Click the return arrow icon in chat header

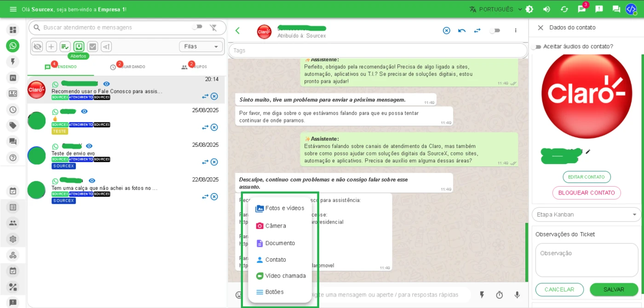click(462, 31)
